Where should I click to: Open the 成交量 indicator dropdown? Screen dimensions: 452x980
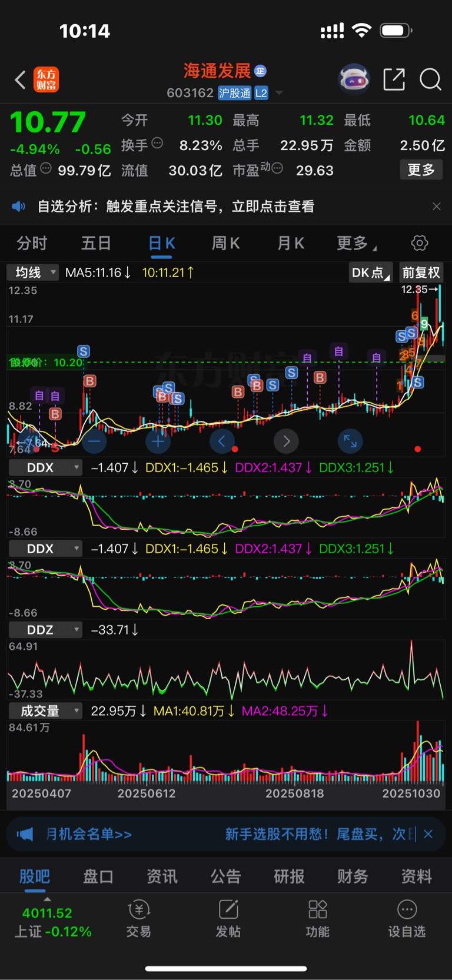click(45, 711)
